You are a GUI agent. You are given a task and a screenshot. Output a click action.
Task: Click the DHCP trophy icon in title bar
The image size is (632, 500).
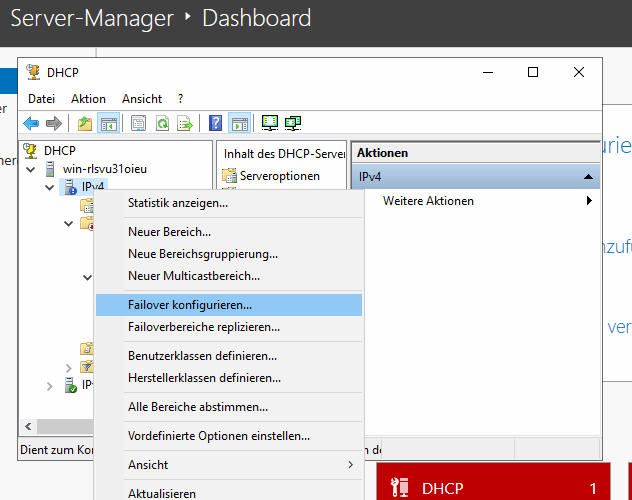[31, 72]
